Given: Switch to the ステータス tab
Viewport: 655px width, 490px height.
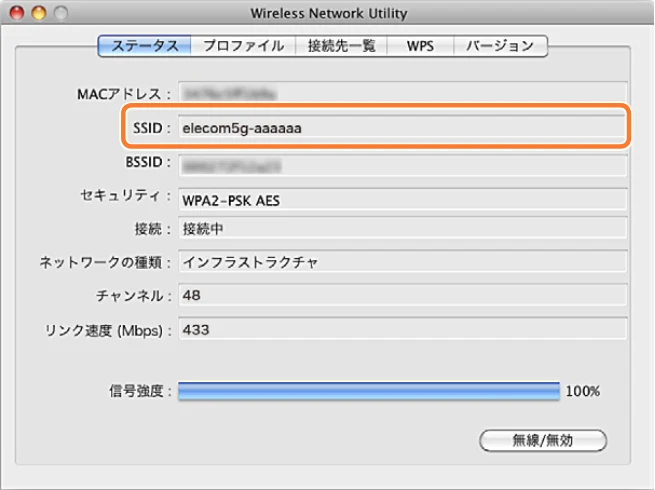Looking at the screenshot, I should (145, 46).
